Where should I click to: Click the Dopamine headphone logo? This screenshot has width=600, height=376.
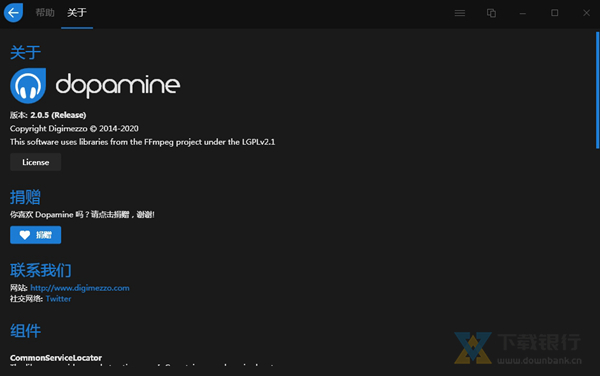28,86
